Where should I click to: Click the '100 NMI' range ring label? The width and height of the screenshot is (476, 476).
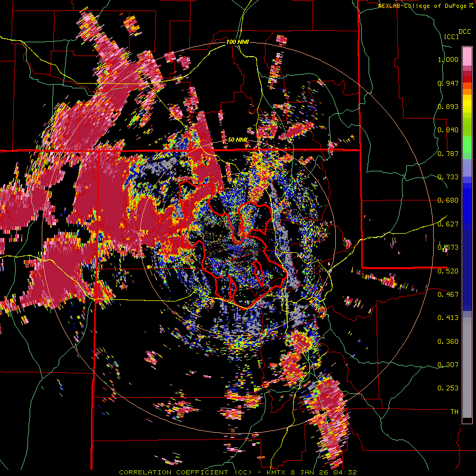(237, 42)
